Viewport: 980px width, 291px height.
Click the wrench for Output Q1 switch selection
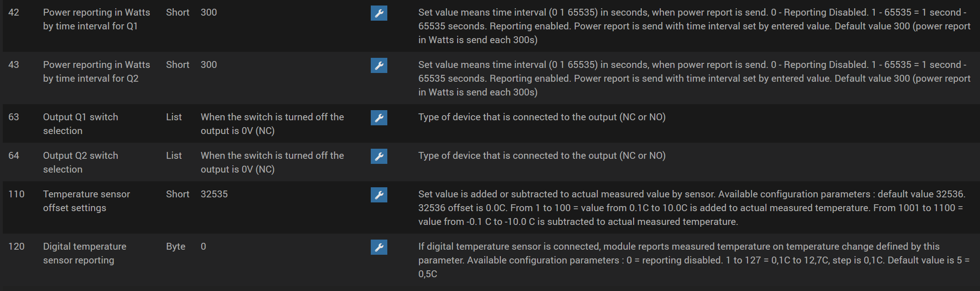click(x=379, y=118)
